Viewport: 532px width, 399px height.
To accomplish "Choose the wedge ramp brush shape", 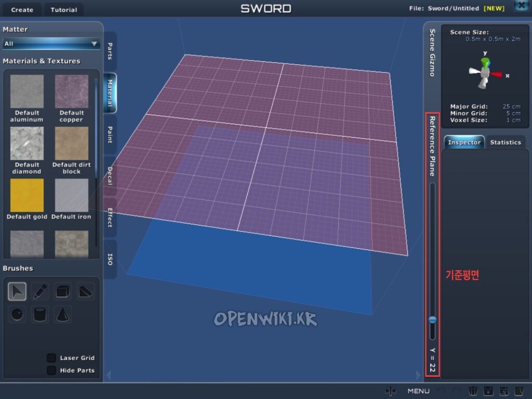I will pyautogui.click(x=86, y=291).
